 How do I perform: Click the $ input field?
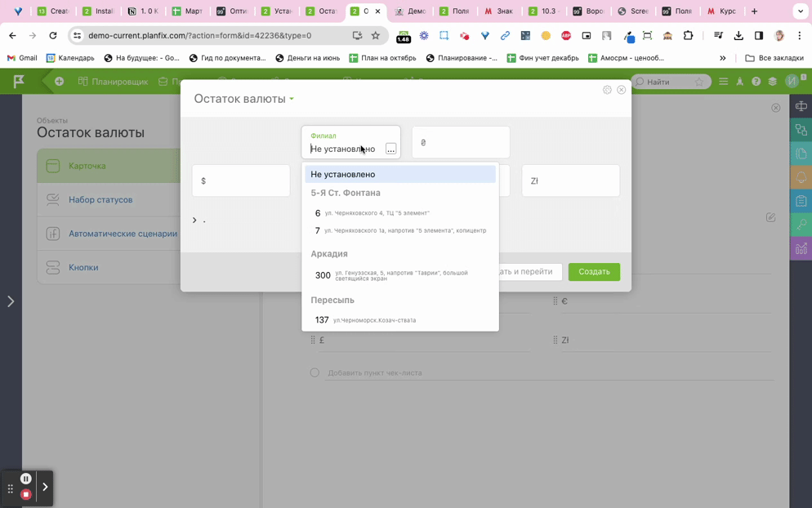pyautogui.click(x=241, y=180)
